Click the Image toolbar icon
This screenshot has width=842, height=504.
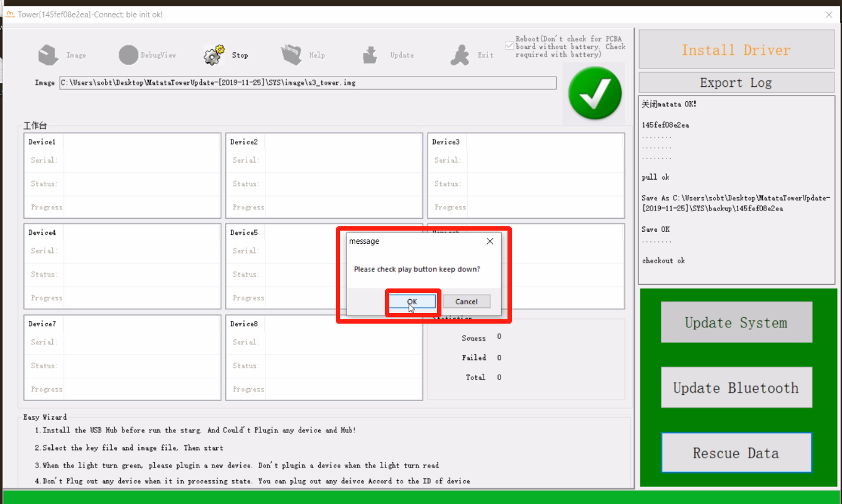pos(48,55)
